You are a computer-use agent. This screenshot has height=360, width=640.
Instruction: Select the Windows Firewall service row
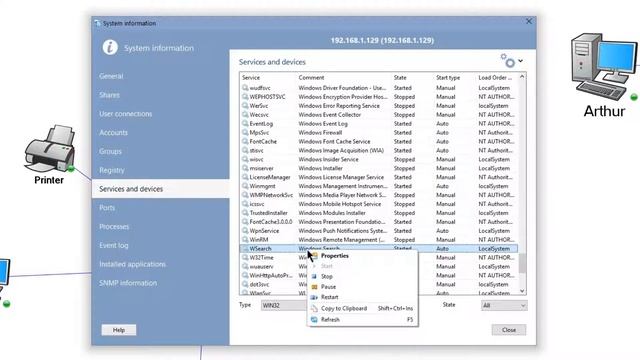point(379,133)
